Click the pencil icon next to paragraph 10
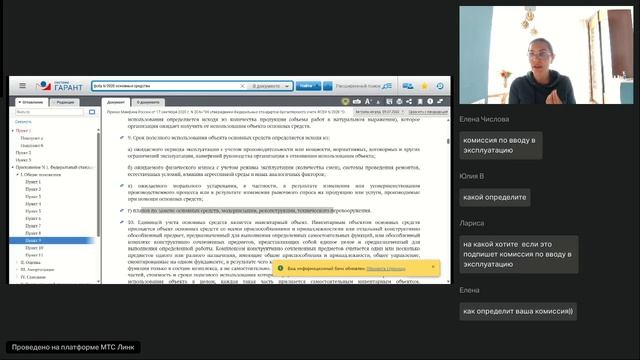The image size is (640, 360). click(x=122, y=222)
